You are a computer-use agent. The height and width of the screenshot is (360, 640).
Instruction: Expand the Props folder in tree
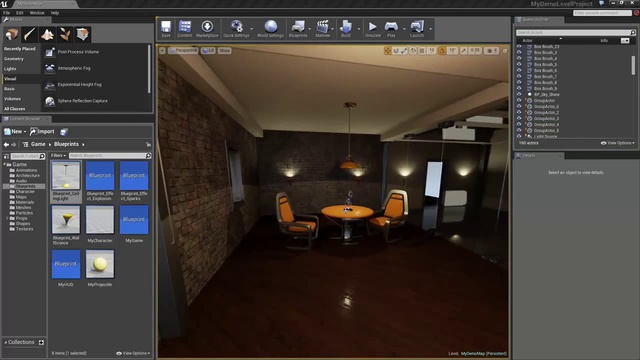coord(7,218)
